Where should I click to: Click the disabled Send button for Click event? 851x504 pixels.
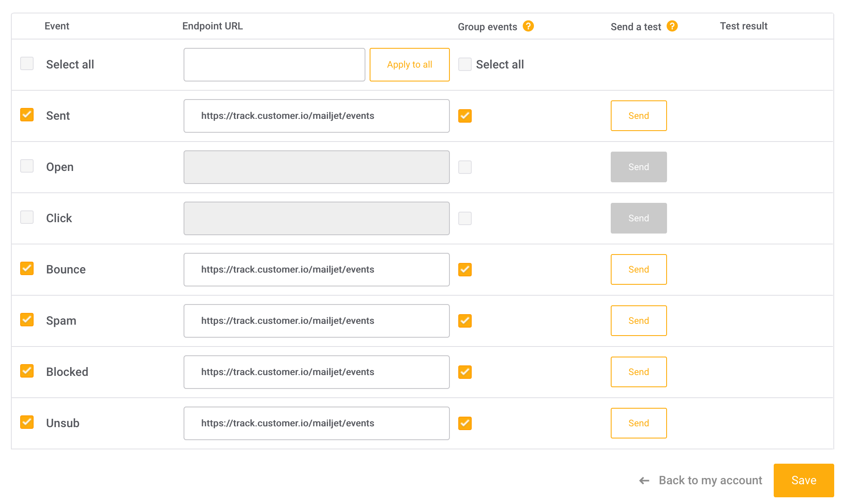[639, 218]
